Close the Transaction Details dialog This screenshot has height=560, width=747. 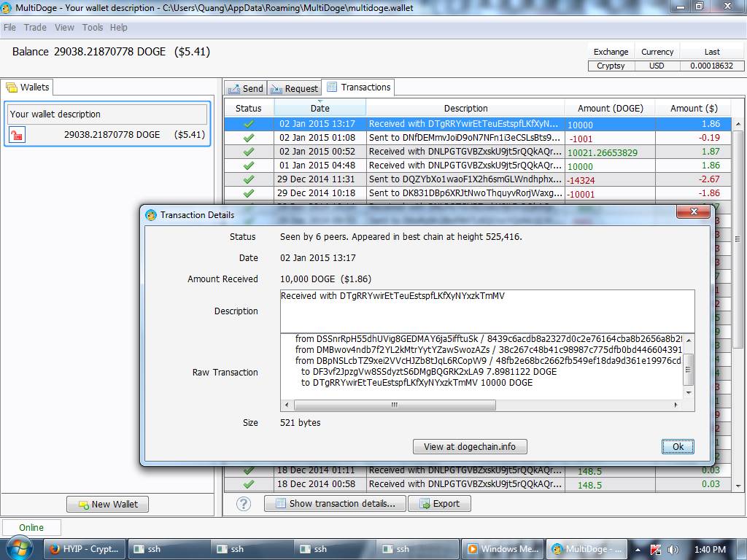tap(694, 211)
